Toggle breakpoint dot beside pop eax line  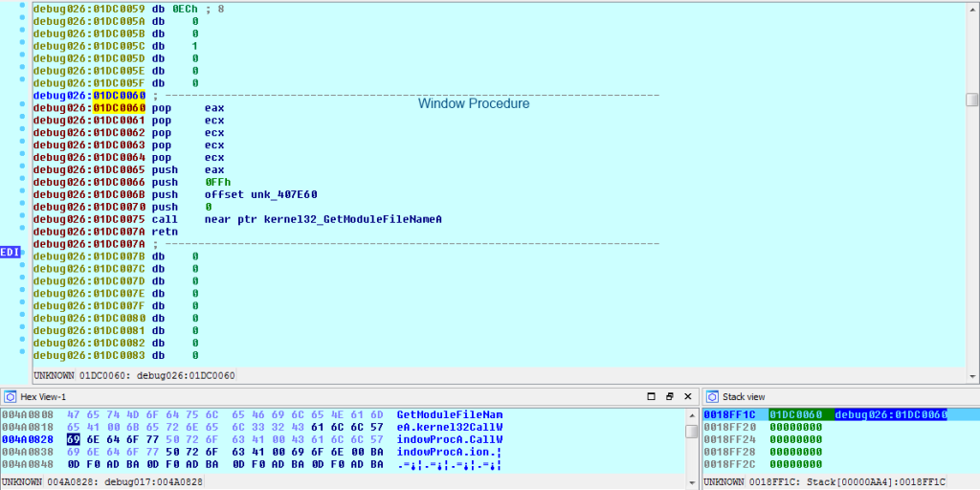tap(21, 108)
